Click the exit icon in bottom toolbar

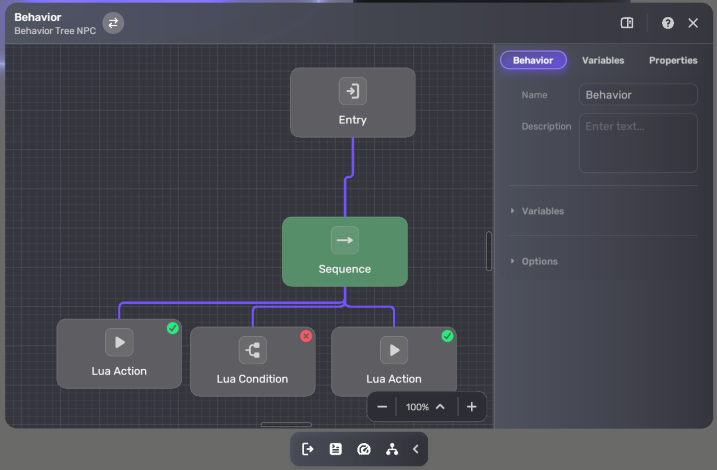tap(308, 449)
